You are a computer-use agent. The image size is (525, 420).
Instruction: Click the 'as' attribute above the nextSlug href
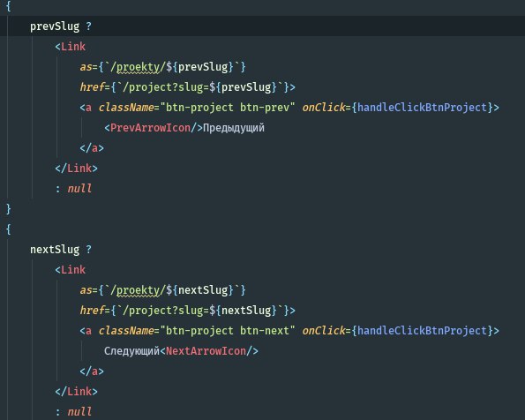pos(86,290)
